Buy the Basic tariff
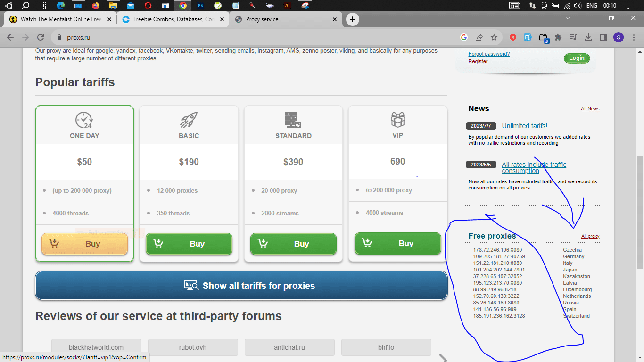This screenshot has height=362, width=644. click(189, 244)
